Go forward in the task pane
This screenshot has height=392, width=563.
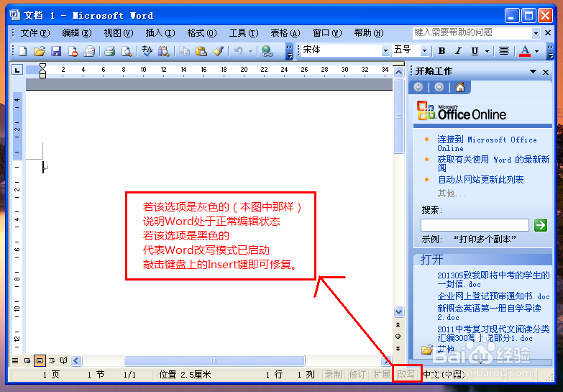tap(439, 87)
